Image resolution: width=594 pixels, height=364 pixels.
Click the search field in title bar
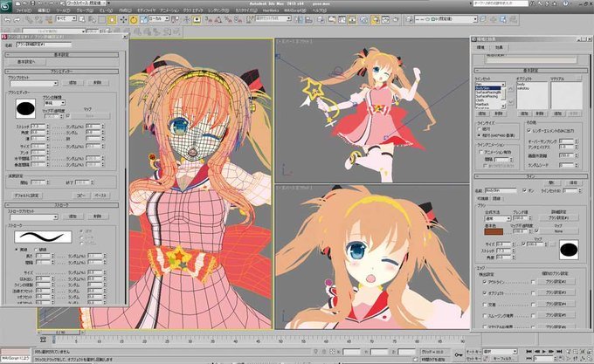(x=501, y=3)
